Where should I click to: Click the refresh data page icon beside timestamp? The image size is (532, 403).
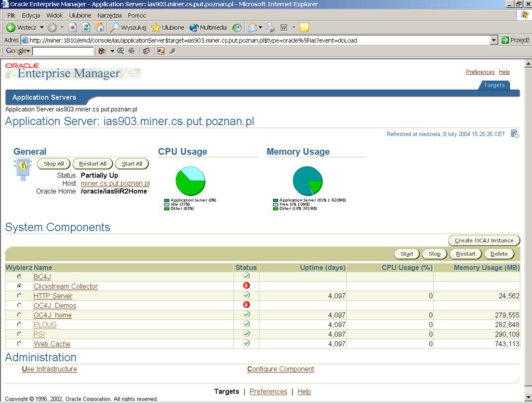click(515, 134)
